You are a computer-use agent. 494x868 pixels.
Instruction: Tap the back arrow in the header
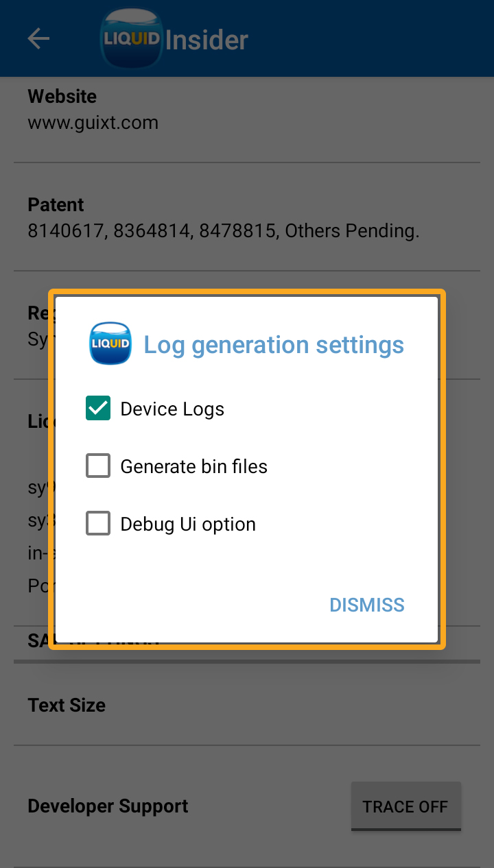coord(38,39)
